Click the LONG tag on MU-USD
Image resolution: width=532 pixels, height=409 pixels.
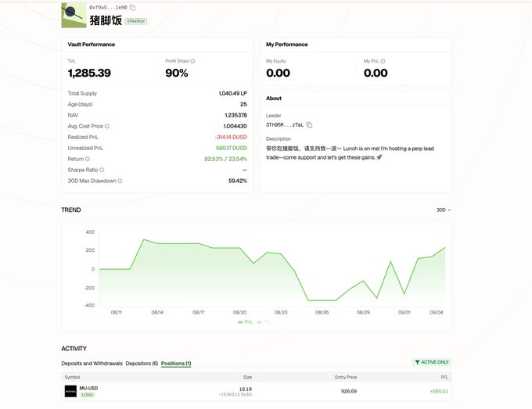[88, 395]
